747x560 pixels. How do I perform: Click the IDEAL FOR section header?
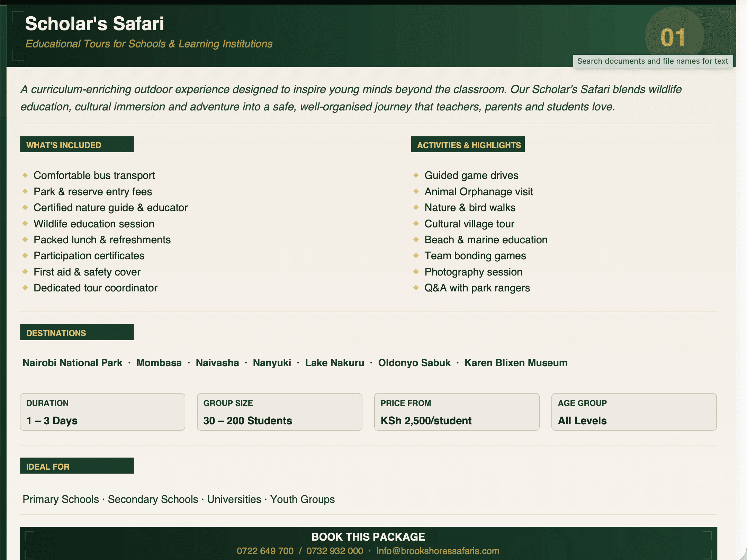pos(77,466)
